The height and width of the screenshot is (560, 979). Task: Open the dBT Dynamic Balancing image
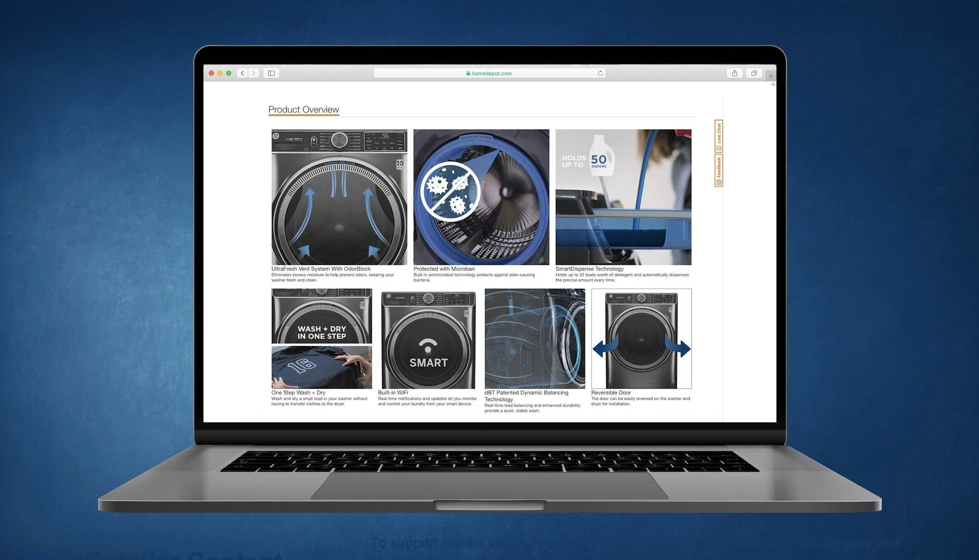click(535, 339)
